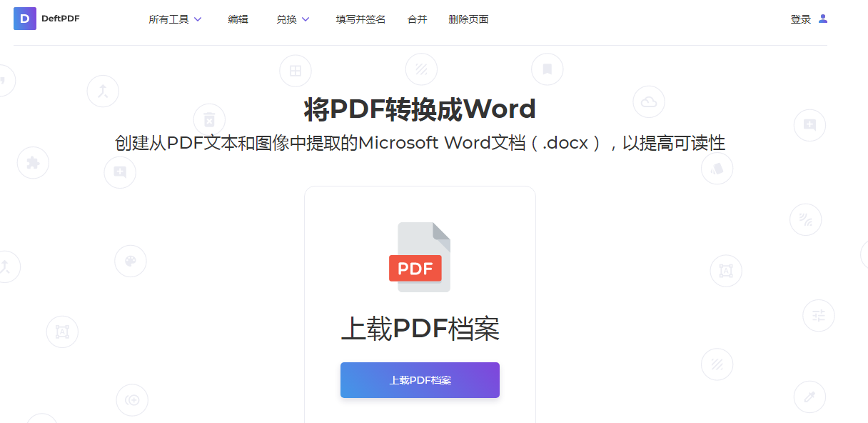Open the 合并 tool
This screenshot has height=423, width=868.
417,19
